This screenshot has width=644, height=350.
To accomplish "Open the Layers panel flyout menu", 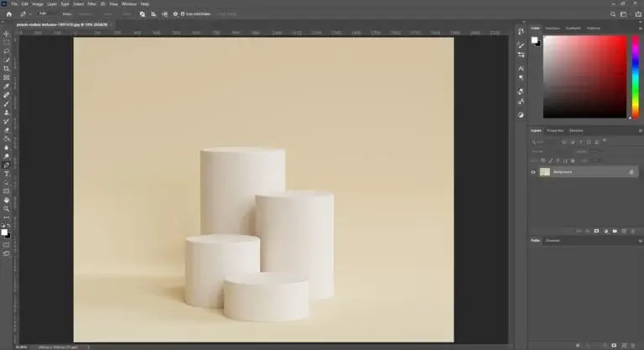I will click(x=640, y=131).
